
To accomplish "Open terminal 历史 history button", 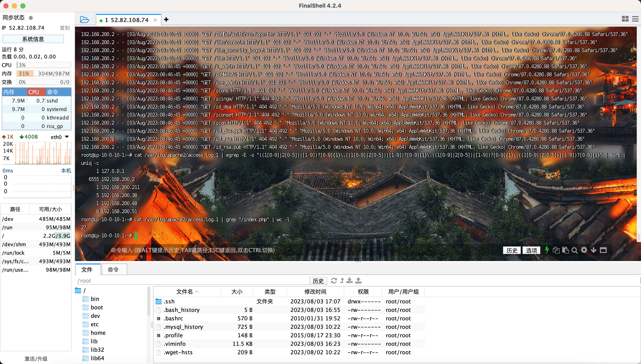I will (x=512, y=250).
